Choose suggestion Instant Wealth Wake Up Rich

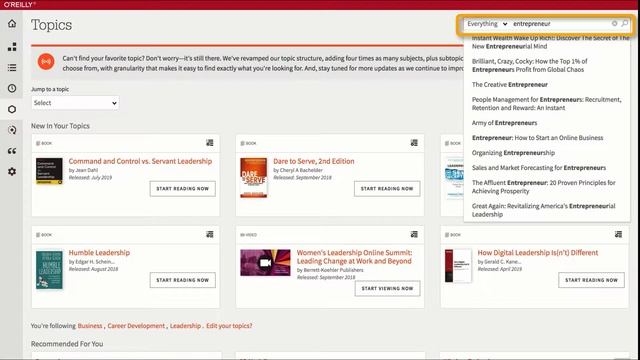[x=550, y=42]
